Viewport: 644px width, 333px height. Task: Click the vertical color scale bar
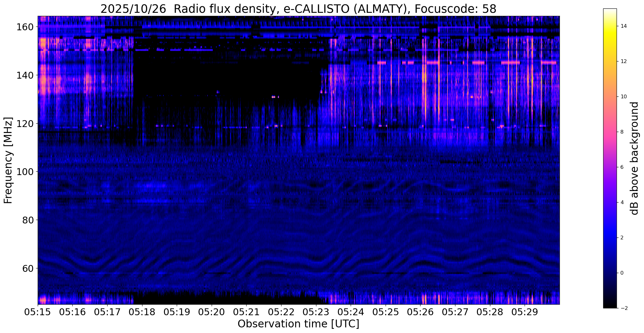pos(610,158)
